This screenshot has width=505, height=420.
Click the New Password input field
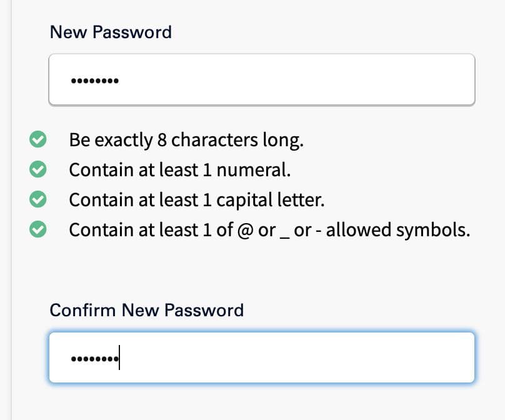261,79
